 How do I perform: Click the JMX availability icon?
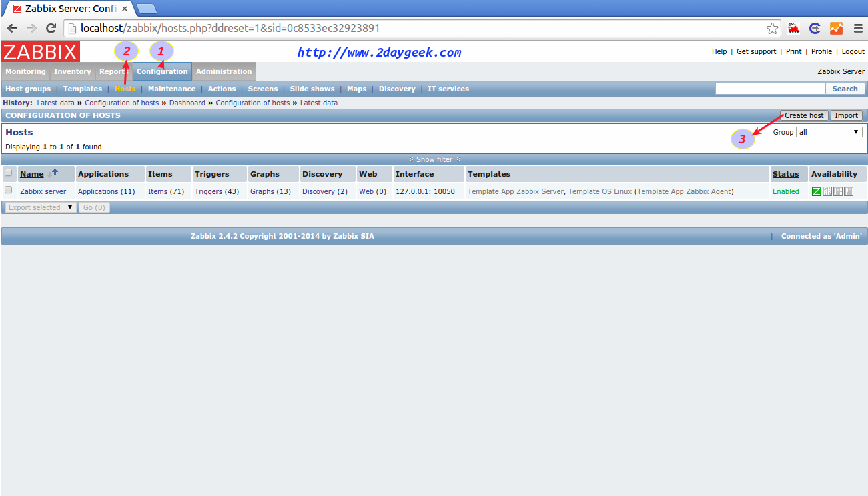point(838,191)
